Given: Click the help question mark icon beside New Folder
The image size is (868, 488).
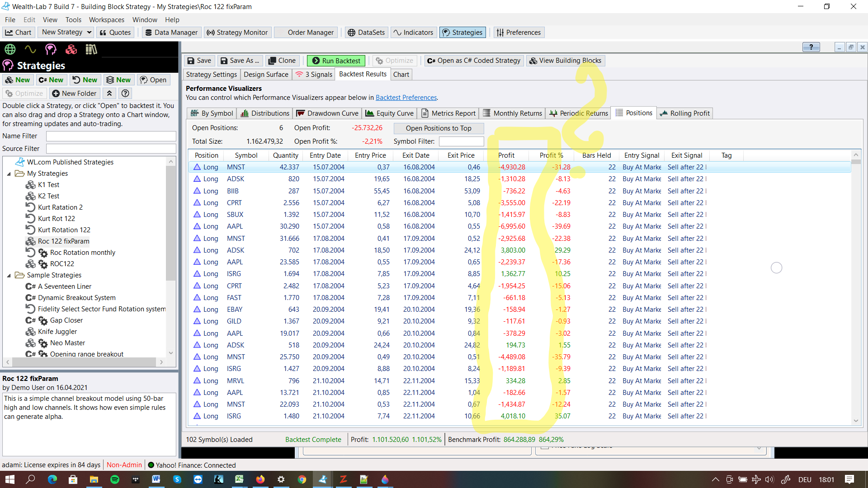Looking at the screenshot, I should 125,94.
